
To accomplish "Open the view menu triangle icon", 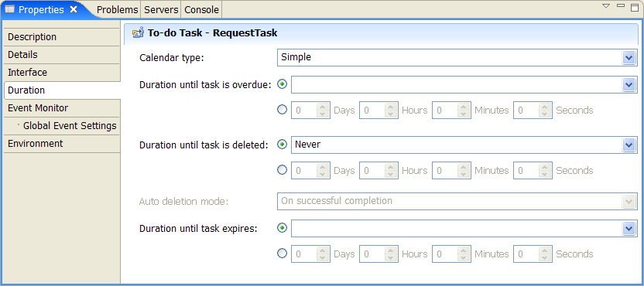I will (x=606, y=5).
